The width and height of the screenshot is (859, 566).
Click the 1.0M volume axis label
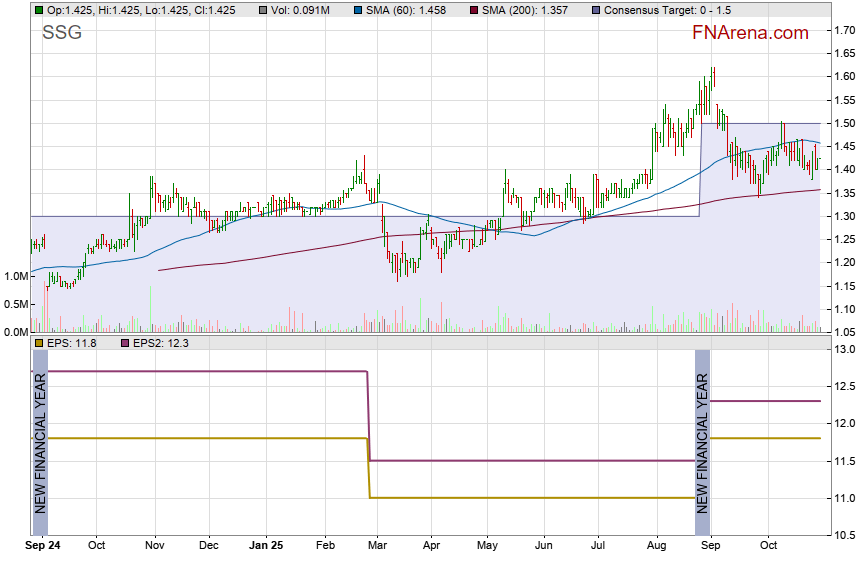click(14, 276)
